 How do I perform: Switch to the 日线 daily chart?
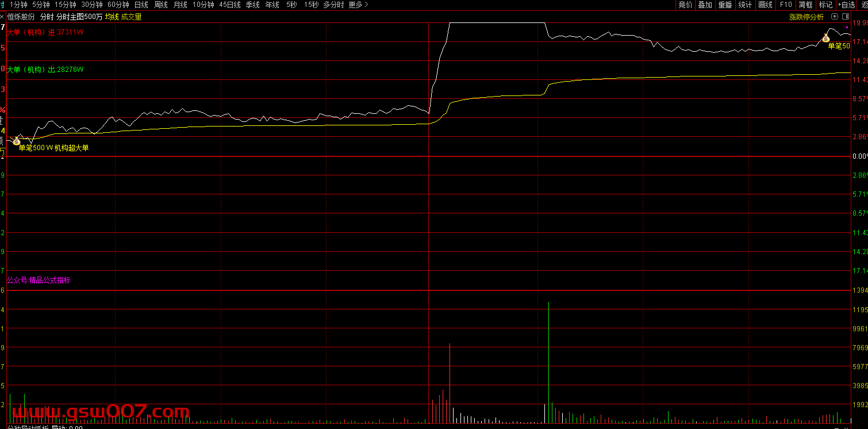[x=141, y=5]
